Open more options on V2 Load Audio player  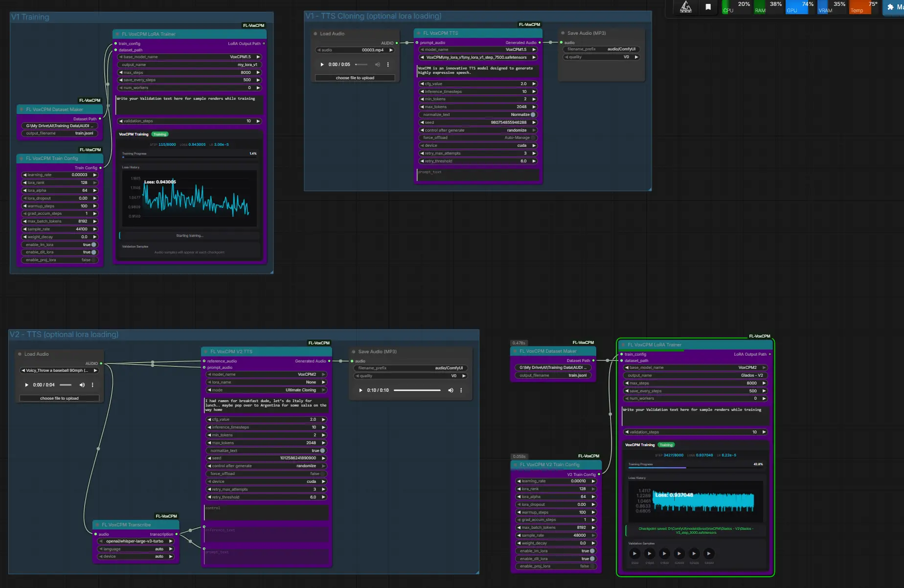(92, 385)
